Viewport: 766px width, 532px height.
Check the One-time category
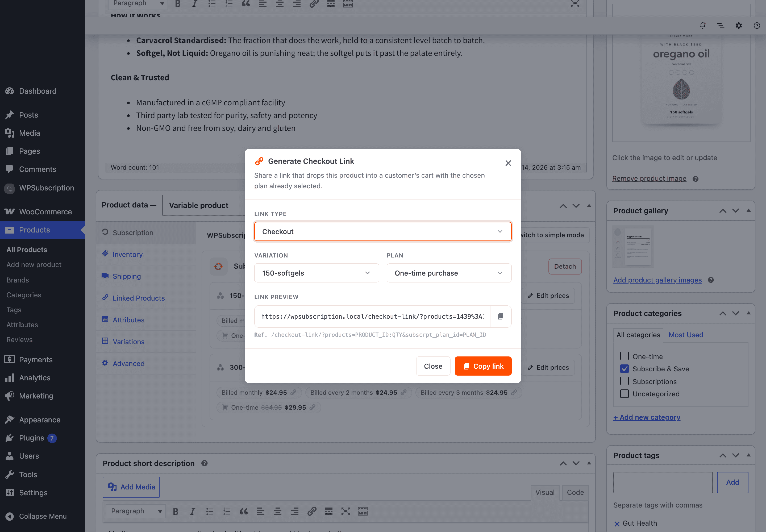[624, 356]
